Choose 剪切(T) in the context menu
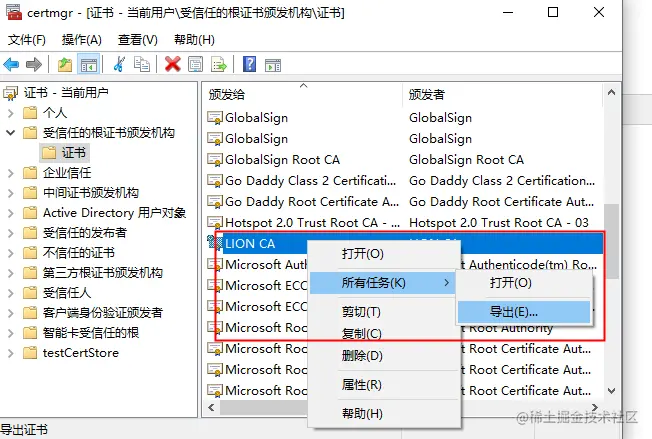Image resolution: width=652 pixels, height=439 pixels. click(383, 312)
